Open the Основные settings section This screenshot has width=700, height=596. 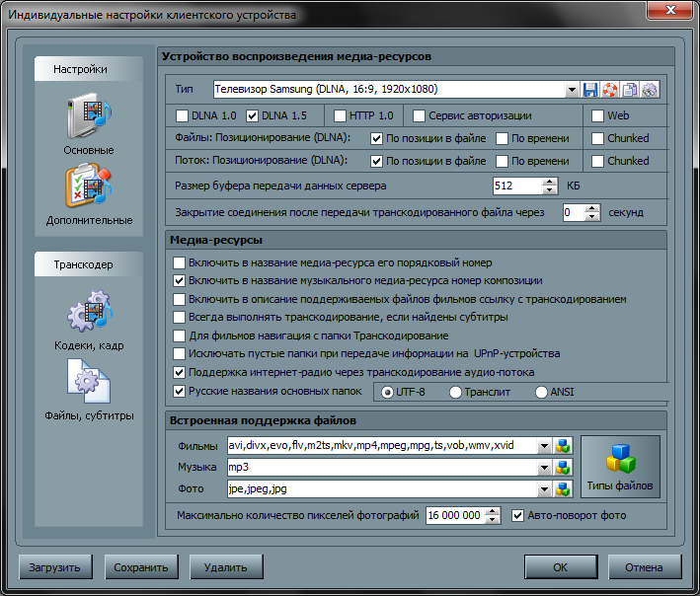[89, 122]
